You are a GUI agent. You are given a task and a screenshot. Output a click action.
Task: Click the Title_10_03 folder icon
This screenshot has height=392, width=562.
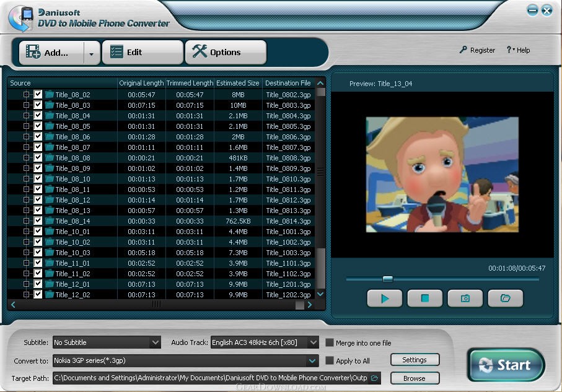(x=50, y=252)
